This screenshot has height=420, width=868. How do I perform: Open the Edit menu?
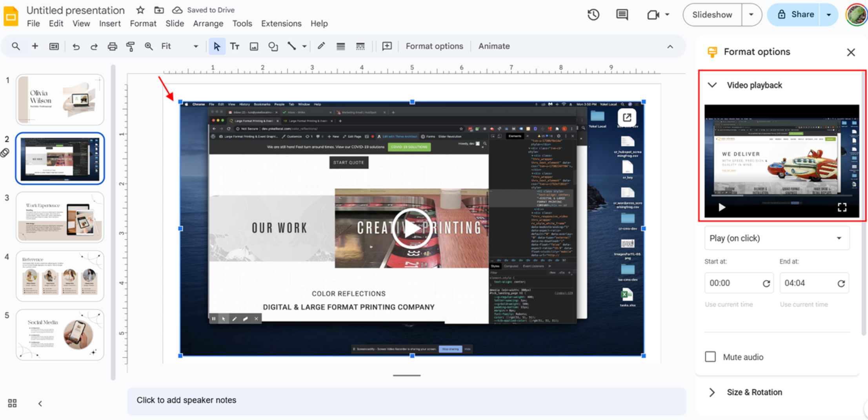pos(56,24)
